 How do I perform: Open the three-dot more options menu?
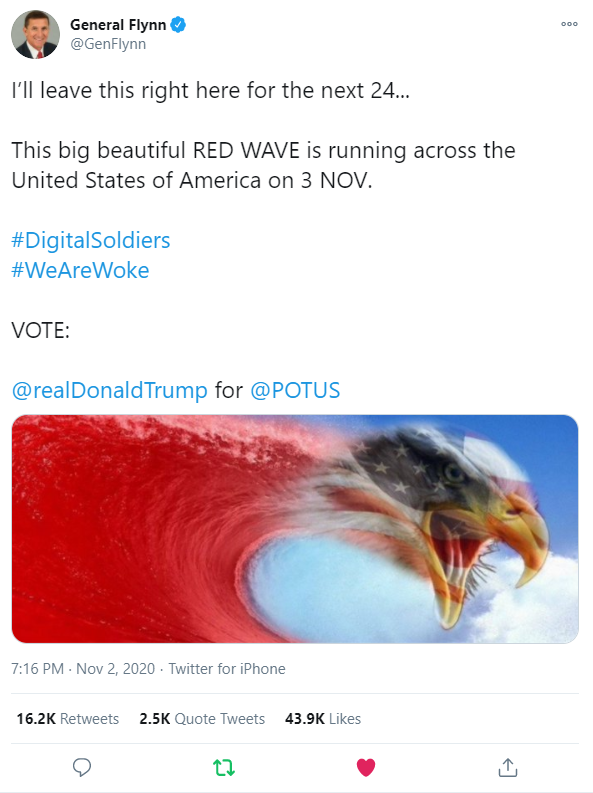[569, 24]
